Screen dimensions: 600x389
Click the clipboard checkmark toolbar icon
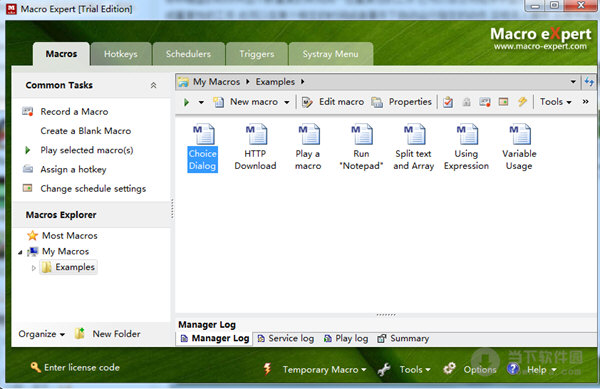tap(448, 102)
